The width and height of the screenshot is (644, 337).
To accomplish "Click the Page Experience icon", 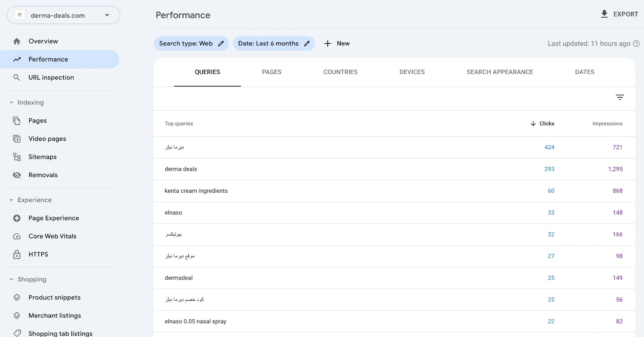I will (x=17, y=218).
